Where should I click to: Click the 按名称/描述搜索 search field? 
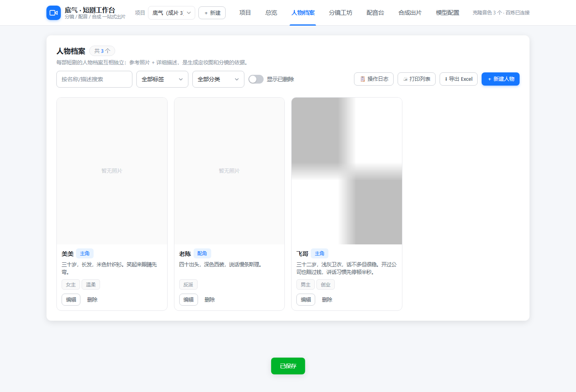pos(94,79)
